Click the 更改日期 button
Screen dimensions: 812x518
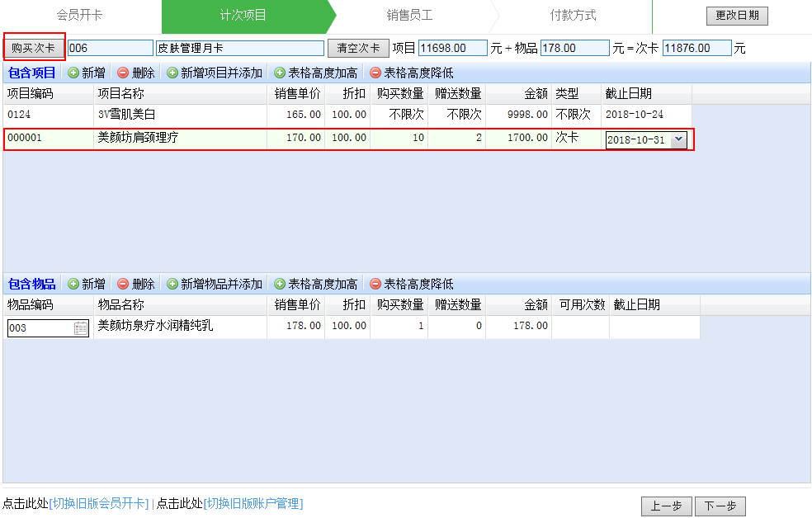point(737,16)
